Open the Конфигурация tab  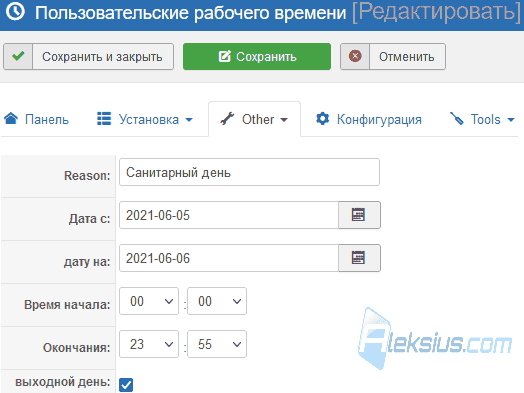tap(369, 119)
